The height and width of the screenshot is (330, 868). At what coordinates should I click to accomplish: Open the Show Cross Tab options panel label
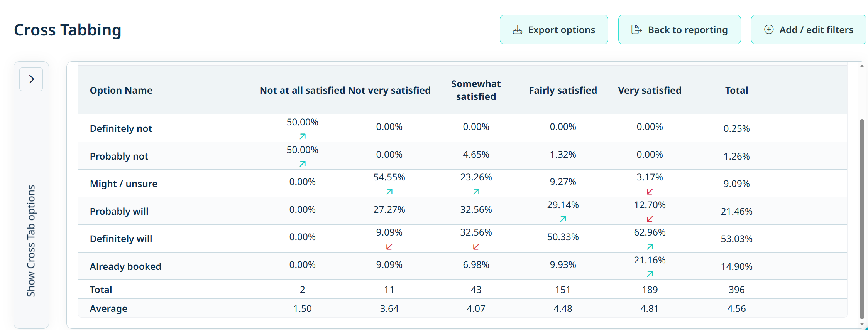pos(31,241)
